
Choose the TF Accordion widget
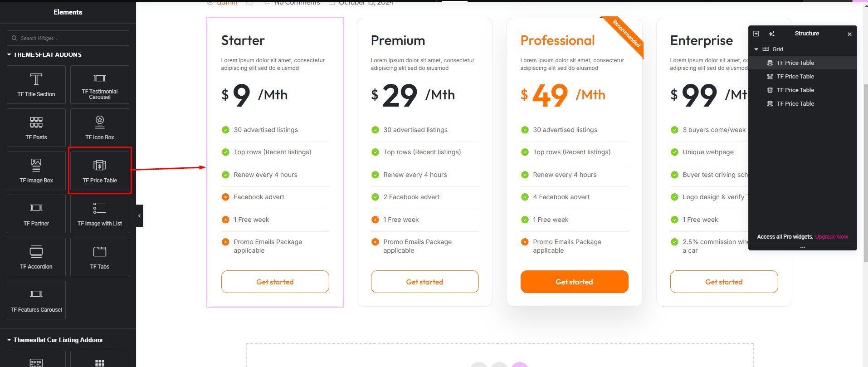[36, 257]
